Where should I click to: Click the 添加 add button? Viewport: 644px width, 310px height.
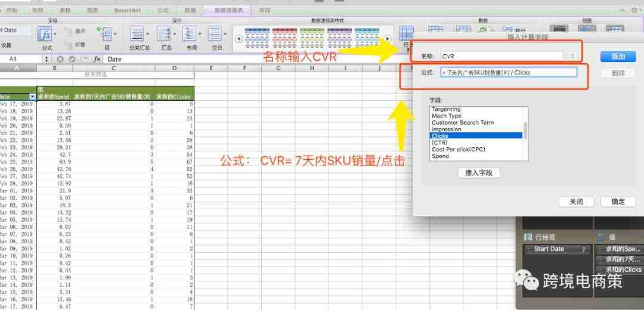point(618,57)
